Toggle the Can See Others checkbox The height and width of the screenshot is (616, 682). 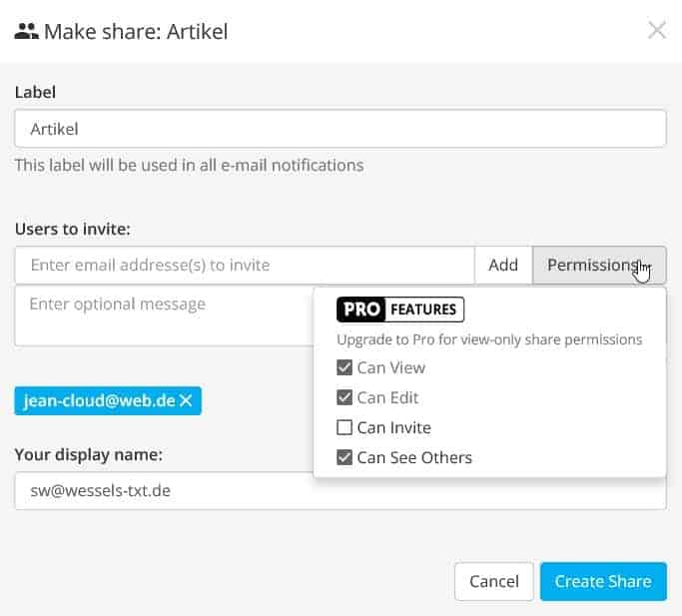click(x=344, y=457)
